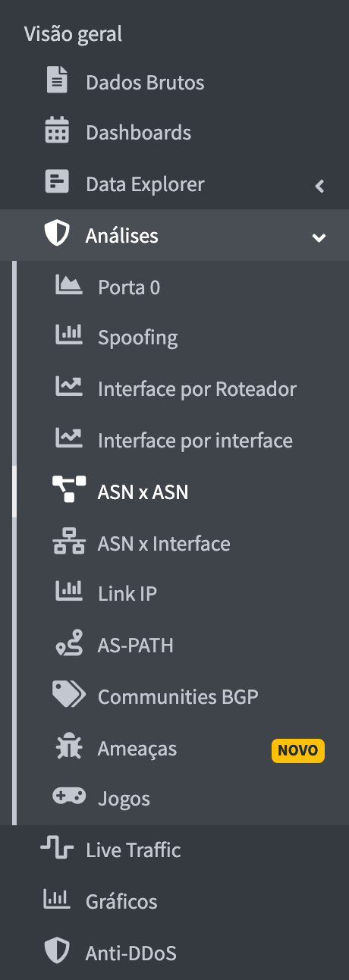Click the Ameaças bug icon
The width and height of the screenshot is (349, 980).
69,749
